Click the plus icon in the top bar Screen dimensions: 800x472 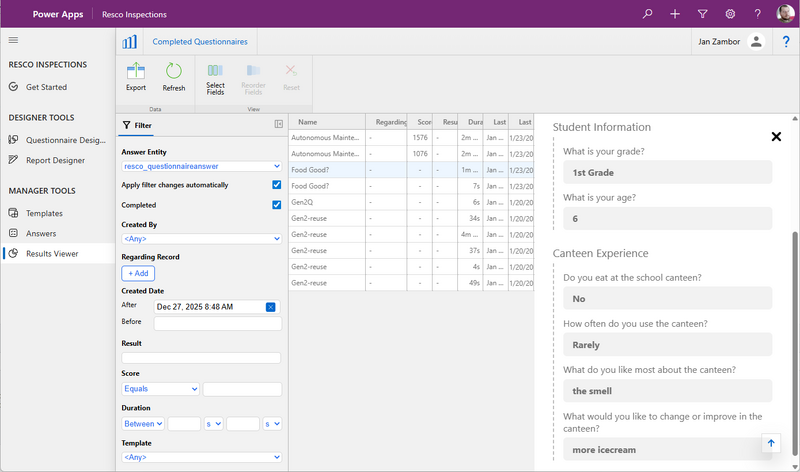[675, 14]
